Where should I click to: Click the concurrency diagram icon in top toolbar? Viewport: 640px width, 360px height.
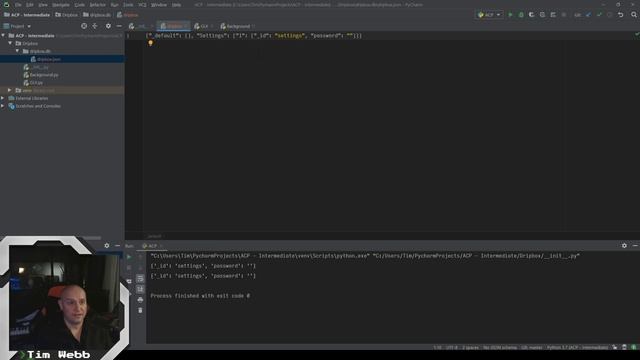[553, 15]
